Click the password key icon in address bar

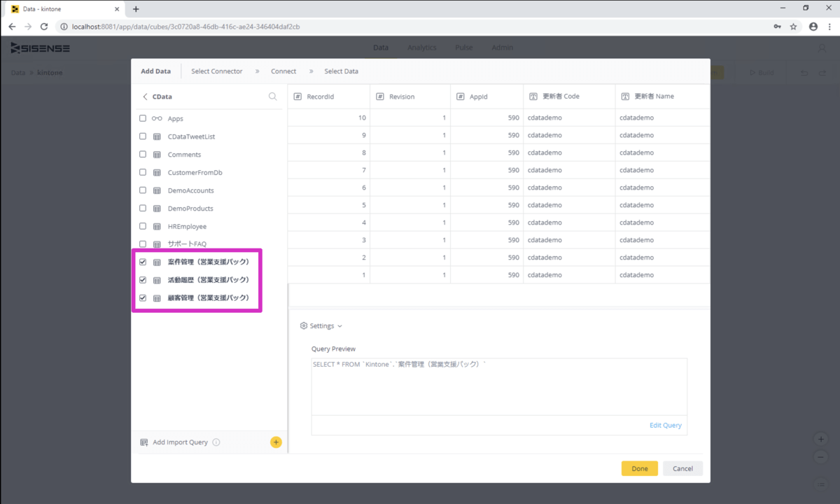[778, 27]
